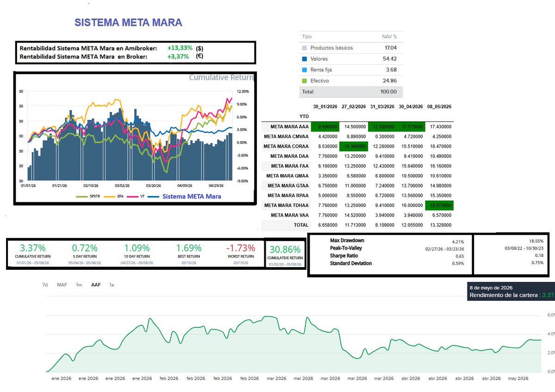Click the SPXTR legend entry
Image resolution: width=555 pixels, height=392 pixels.
tap(88, 196)
